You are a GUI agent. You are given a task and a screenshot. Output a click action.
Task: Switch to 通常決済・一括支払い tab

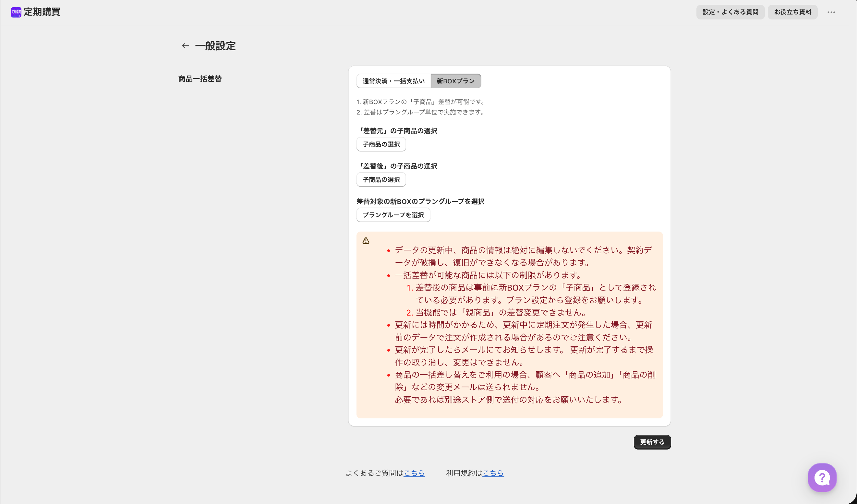393,81
